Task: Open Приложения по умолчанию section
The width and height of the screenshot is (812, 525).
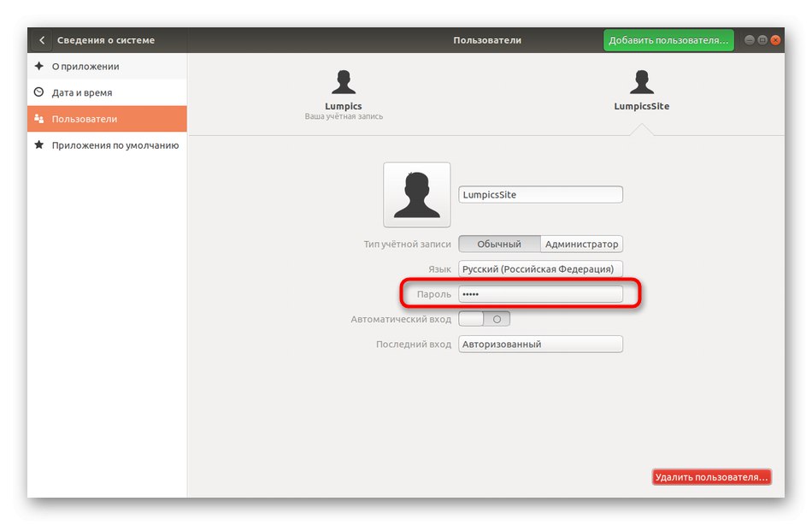Action: (107, 145)
